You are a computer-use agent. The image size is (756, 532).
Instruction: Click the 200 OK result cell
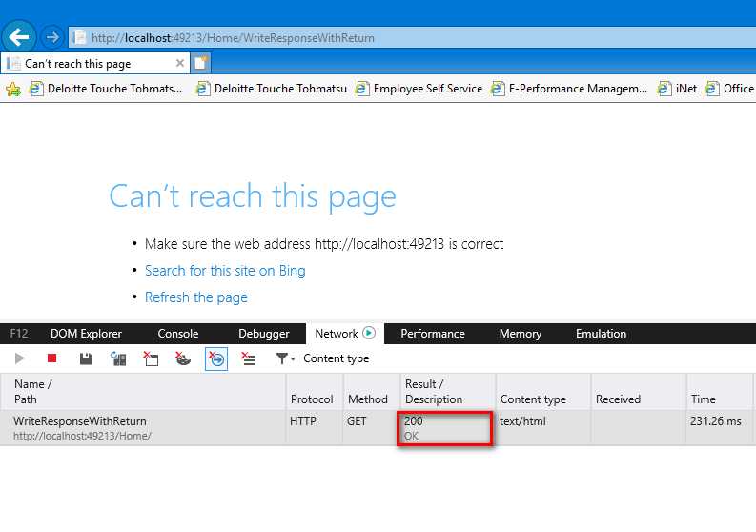point(444,428)
